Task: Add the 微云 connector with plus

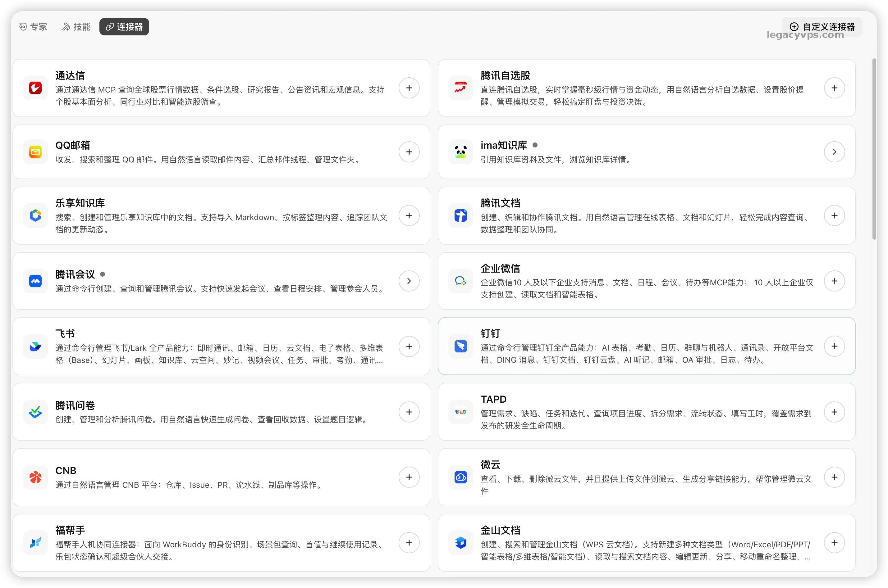Action: click(x=834, y=477)
